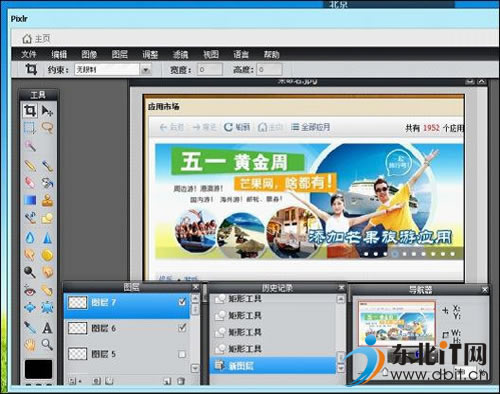Close the 历史记录 history panel
This screenshot has height=394, width=500.
tap(341, 287)
